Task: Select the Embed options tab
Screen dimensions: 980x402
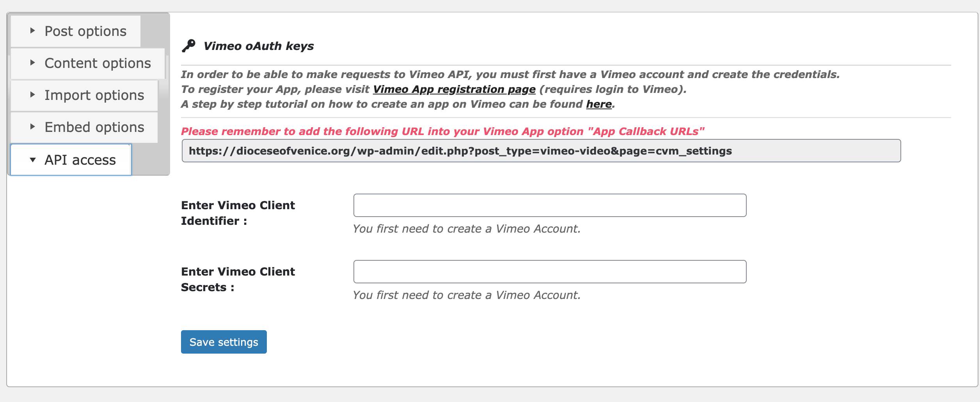Action: 94,127
